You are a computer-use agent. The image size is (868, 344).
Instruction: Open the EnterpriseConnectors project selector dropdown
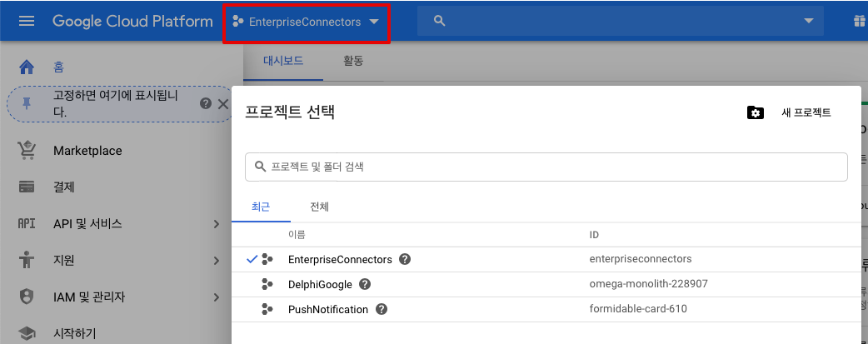(306, 22)
